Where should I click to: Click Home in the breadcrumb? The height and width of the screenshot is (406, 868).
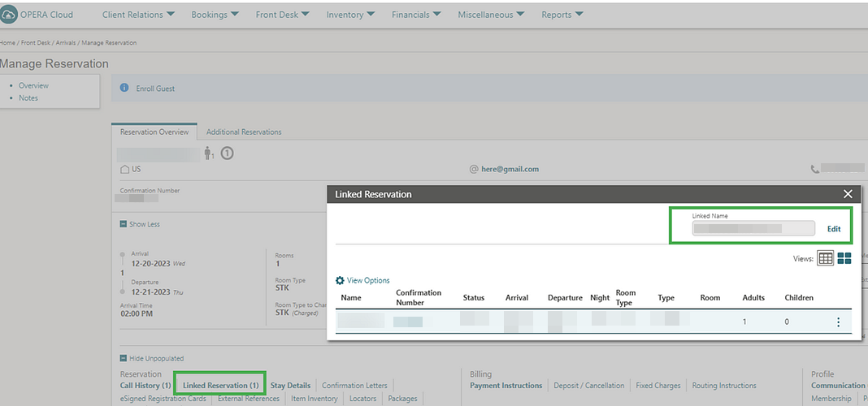click(x=8, y=42)
